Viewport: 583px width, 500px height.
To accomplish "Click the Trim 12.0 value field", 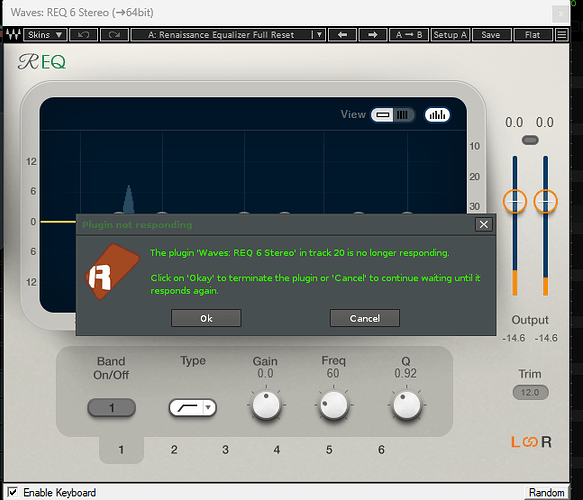I will (530, 393).
